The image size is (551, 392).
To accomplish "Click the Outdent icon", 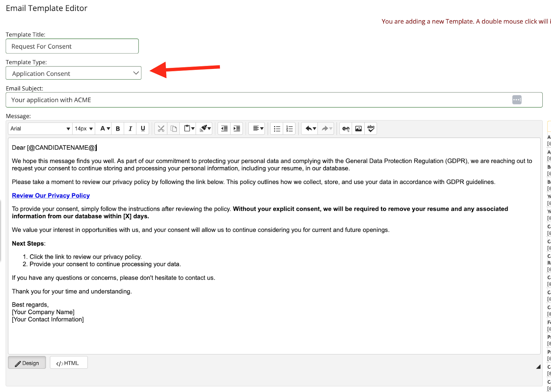I will tap(224, 128).
